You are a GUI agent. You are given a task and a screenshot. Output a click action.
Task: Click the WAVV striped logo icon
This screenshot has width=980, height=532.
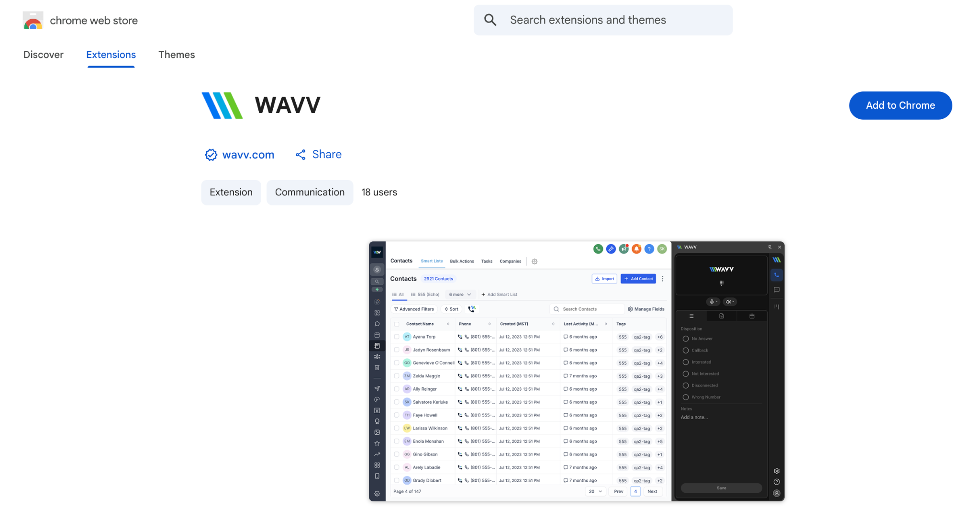[x=222, y=105]
